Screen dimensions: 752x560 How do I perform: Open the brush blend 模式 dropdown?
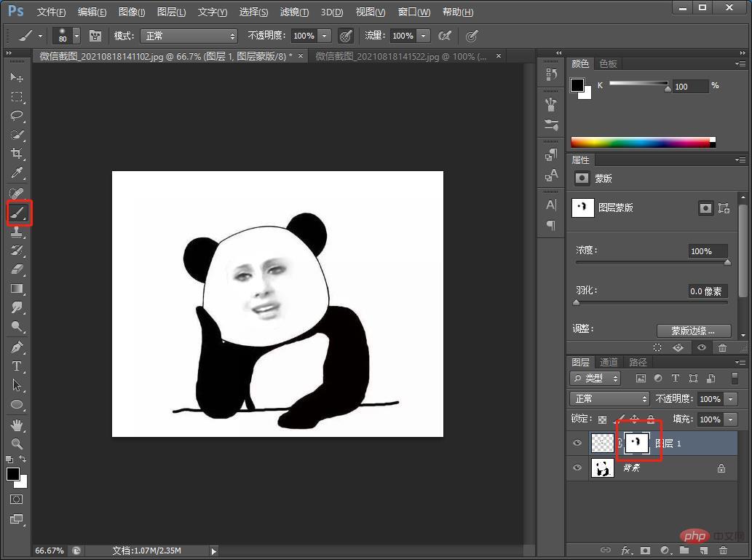(189, 36)
